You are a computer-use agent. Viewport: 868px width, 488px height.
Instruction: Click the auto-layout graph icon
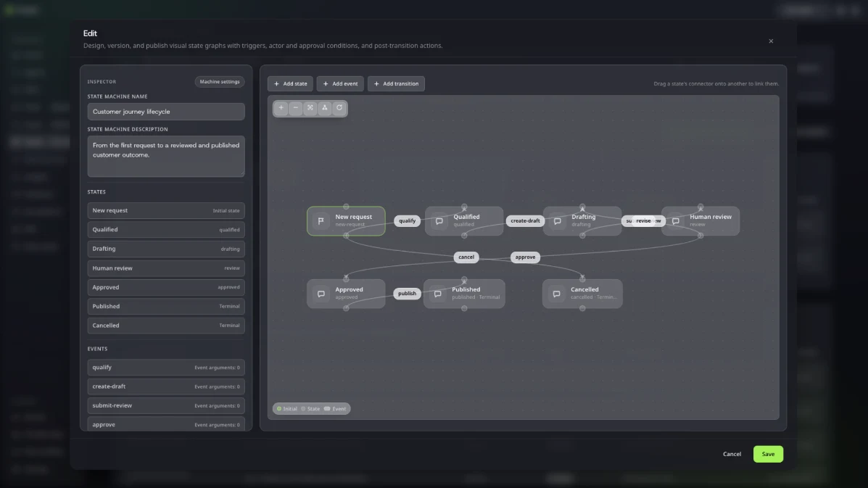pos(325,108)
